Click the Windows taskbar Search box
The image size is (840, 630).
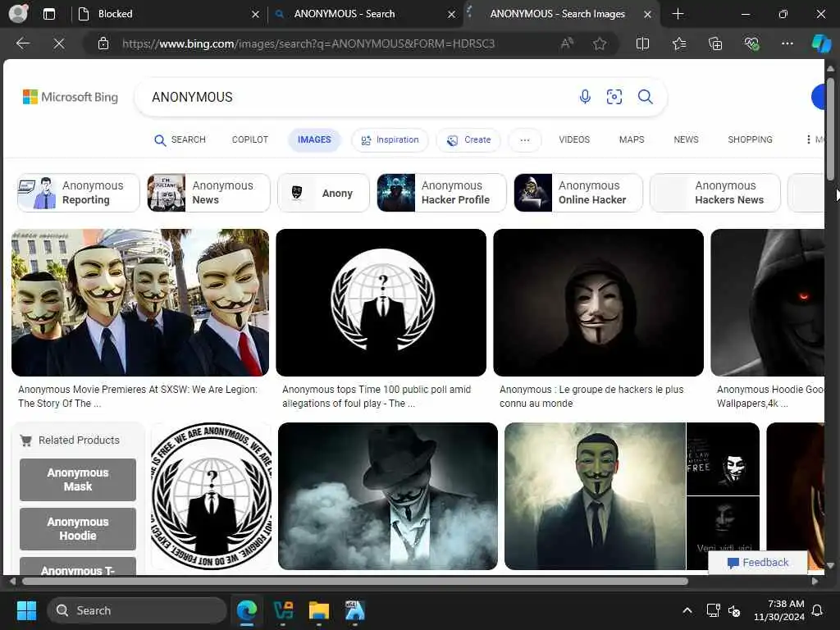click(x=137, y=610)
